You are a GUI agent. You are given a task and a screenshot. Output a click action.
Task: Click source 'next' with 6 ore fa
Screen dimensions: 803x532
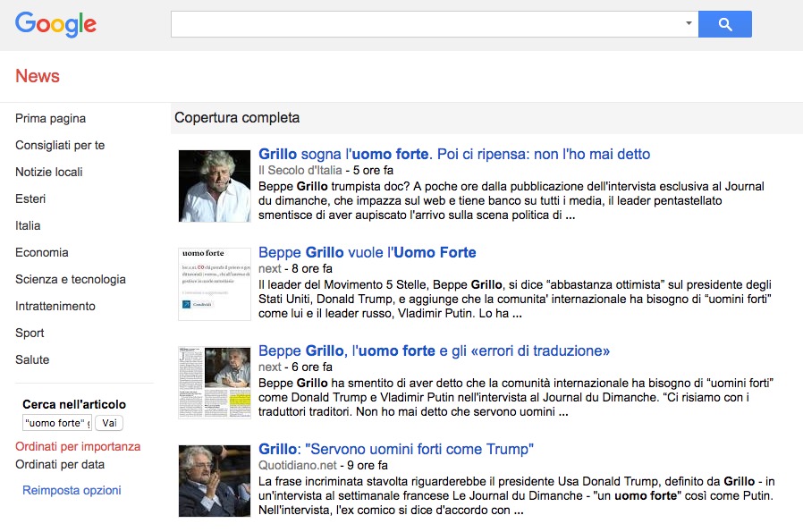click(x=270, y=367)
